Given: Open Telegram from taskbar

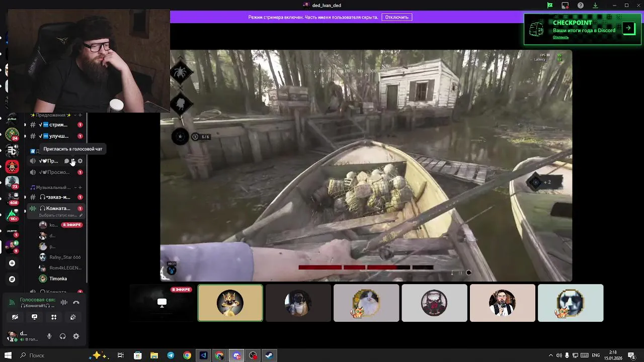Looking at the screenshot, I should [x=171, y=355].
